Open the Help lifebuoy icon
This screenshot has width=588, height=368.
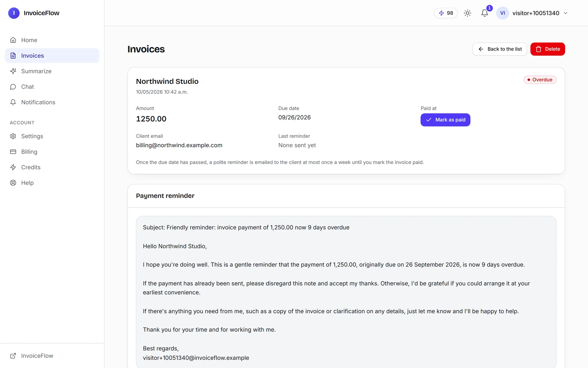tap(13, 183)
